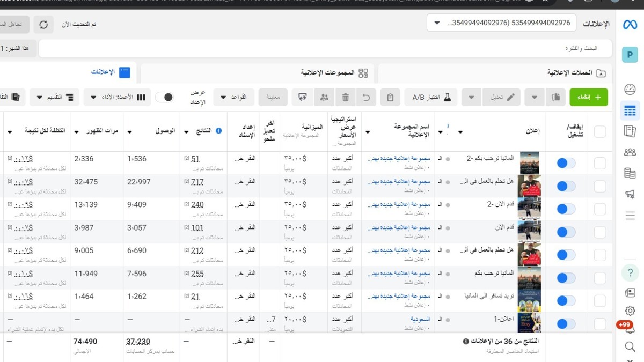The width and height of the screenshot is (644, 362).
Task: Click the undo arrow icon in toolbar
Action: pyautogui.click(x=367, y=97)
